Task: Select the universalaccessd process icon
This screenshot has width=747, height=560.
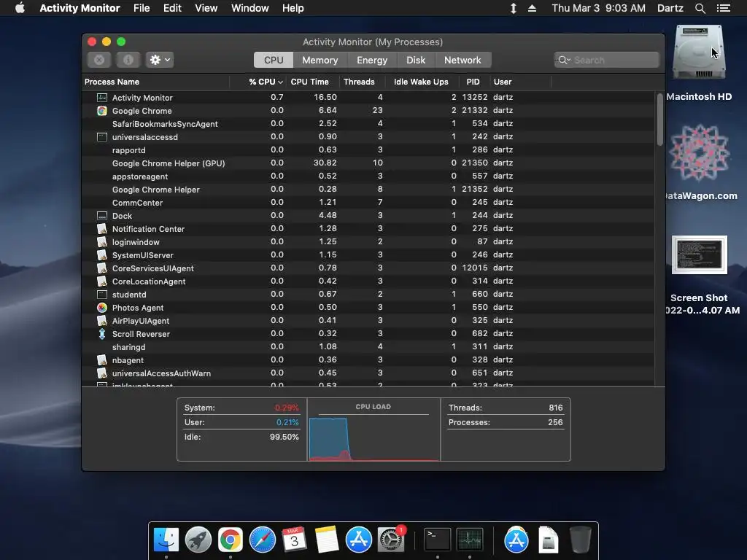Action: [102, 137]
